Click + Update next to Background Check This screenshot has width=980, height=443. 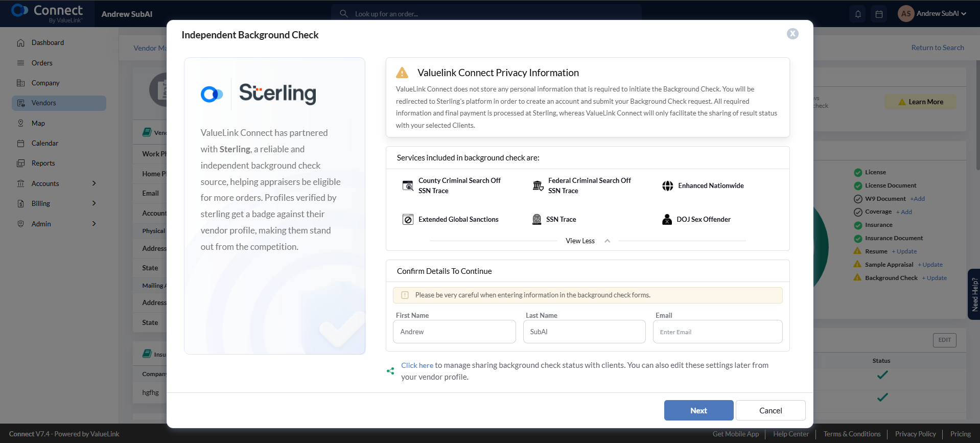935,278
